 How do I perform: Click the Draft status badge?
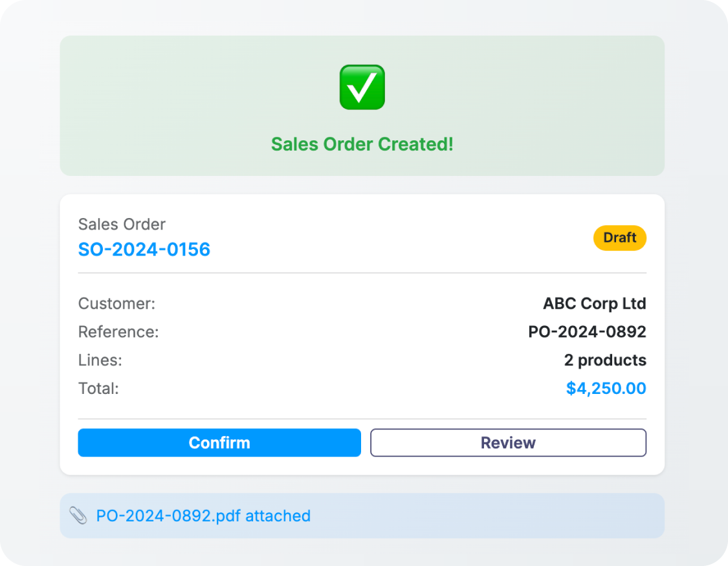[x=619, y=238]
